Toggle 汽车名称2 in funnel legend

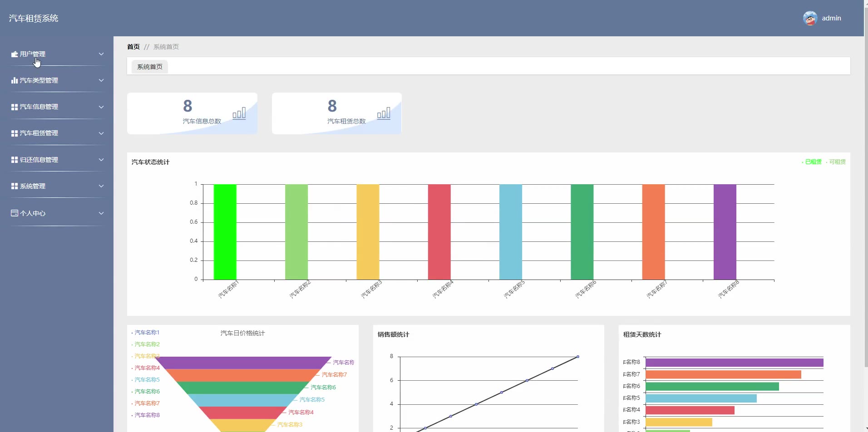pyautogui.click(x=146, y=344)
